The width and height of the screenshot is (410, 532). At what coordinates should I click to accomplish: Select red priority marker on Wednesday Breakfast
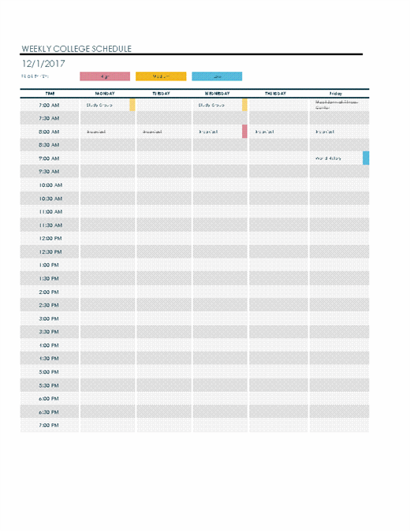[244, 132]
